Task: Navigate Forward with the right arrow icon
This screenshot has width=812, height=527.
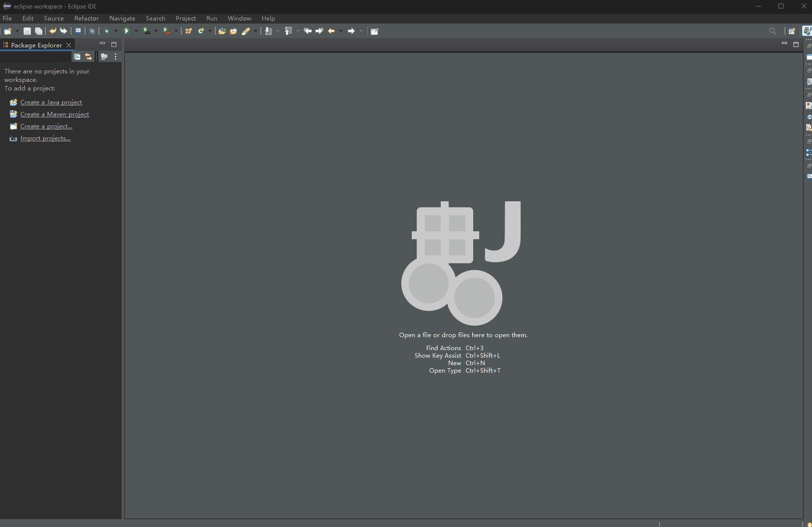Action: click(351, 31)
